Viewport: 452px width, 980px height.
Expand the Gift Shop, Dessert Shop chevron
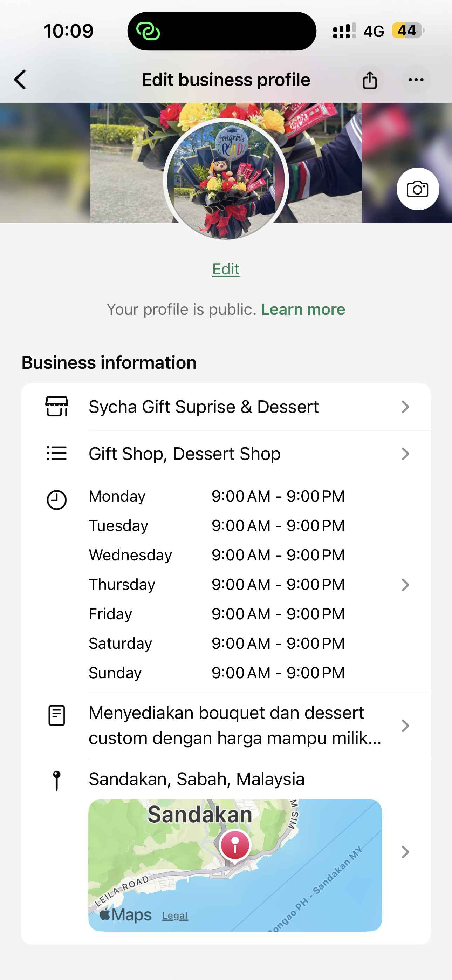[405, 454]
